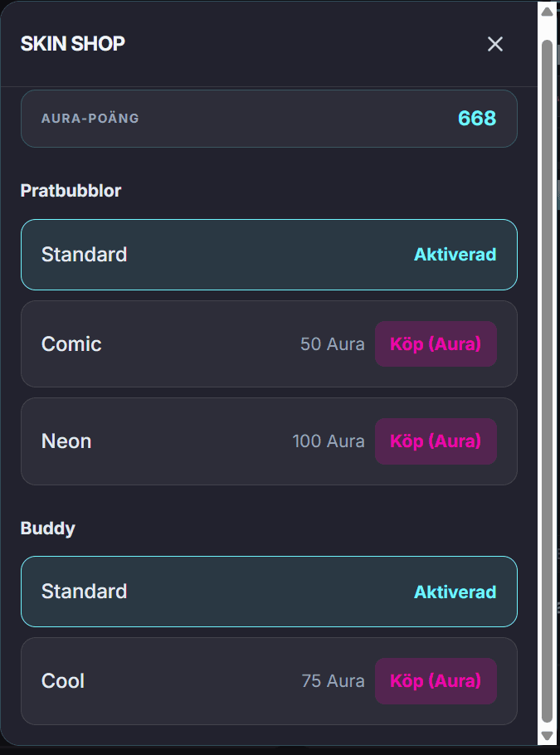Click Aktiverad status in Buddy section
The image size is (560, 755).
coord(455,592)
